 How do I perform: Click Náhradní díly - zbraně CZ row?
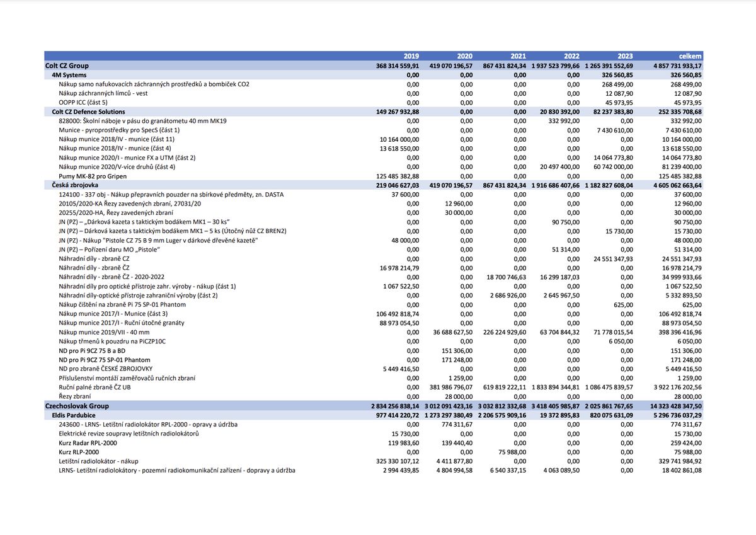coord(374,258)
